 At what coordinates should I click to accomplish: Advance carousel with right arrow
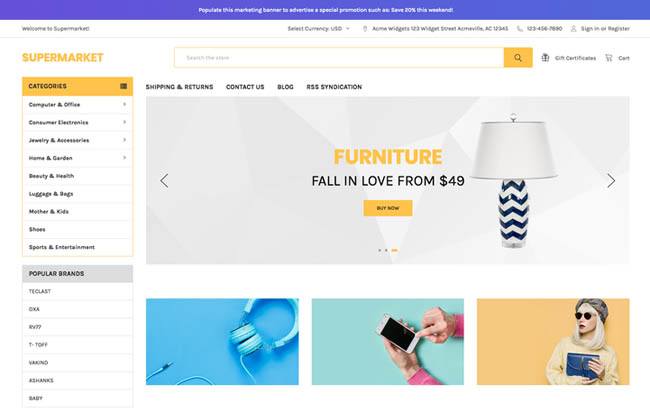click(x=611, y=181)
